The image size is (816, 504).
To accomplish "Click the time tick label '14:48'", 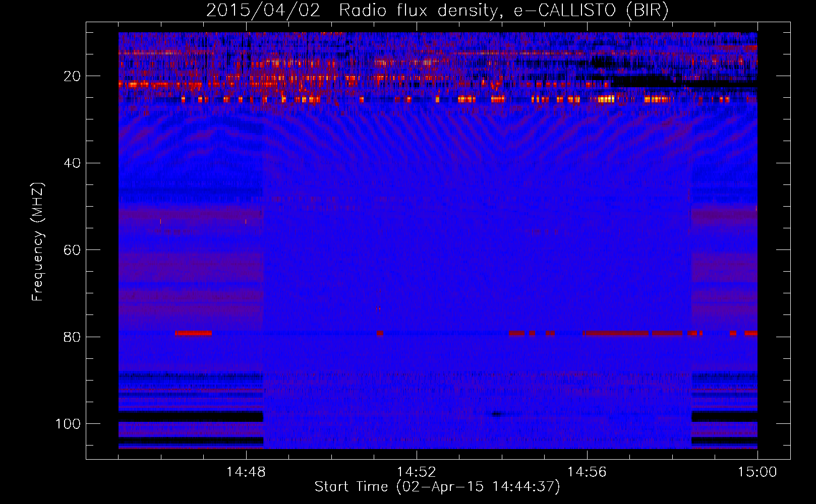I will 246,472.
